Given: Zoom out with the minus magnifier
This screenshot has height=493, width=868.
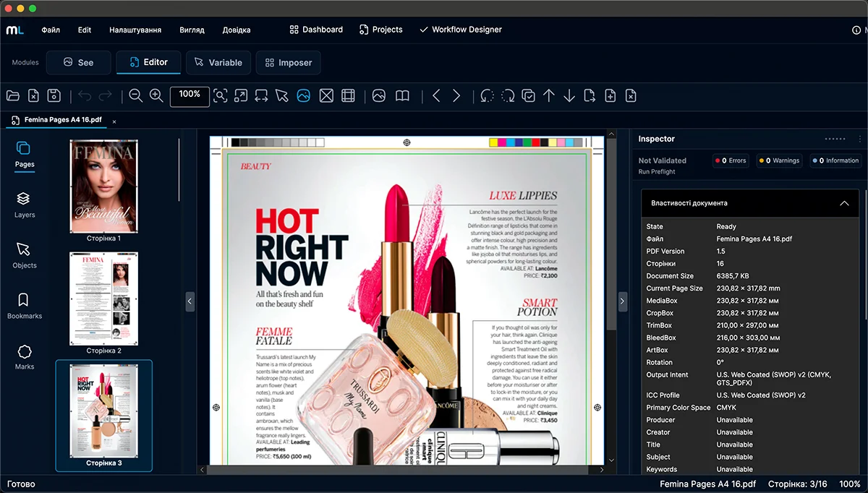Looking at the screenshot, I should 135,95.
